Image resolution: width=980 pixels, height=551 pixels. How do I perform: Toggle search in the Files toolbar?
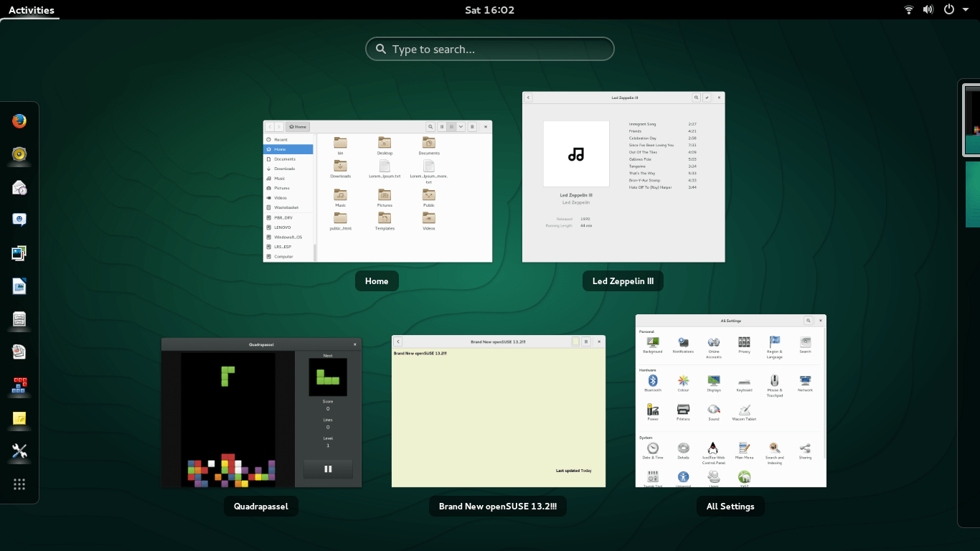430,127
